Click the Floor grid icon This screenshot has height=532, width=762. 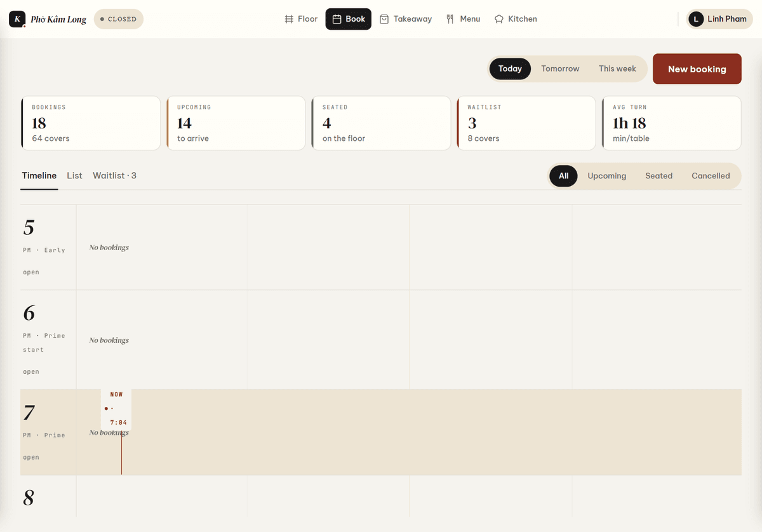click(x=289, y=19)
